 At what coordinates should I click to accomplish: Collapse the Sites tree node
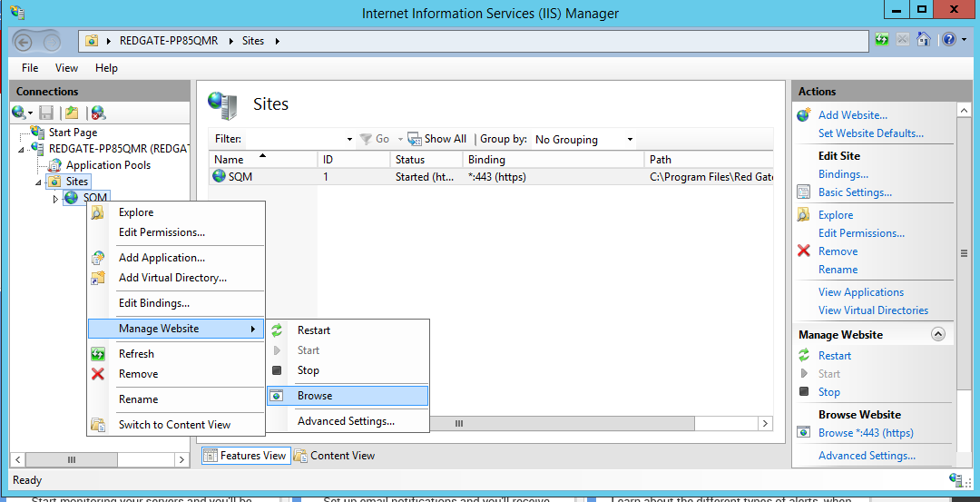click(x=39, y=182)
